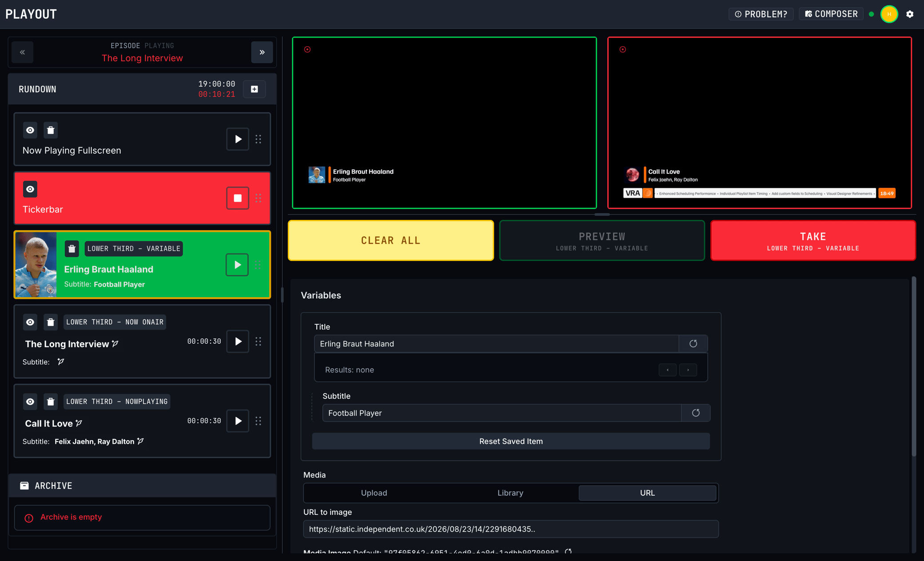The width and height of the screenshot is (924, 561).
Task: Toggle visibility of Now Playing Fullscreen
Action: tap(30, 130)
